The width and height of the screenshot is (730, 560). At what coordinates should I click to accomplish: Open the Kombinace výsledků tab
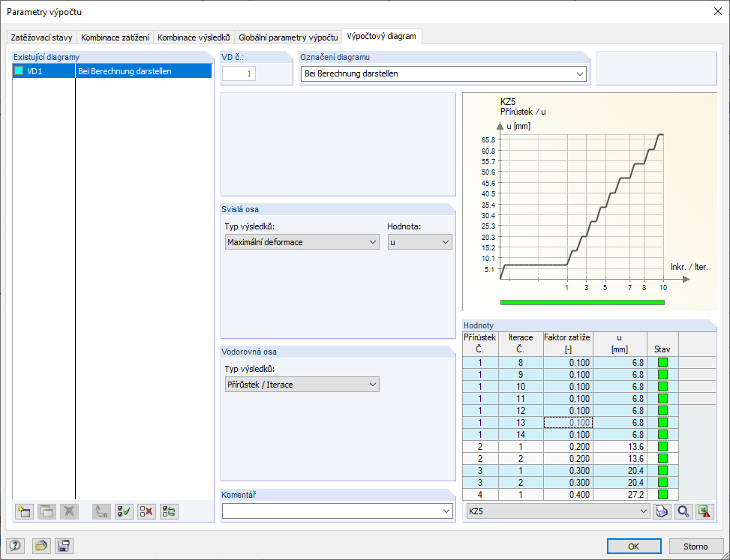tap(194, 37)
